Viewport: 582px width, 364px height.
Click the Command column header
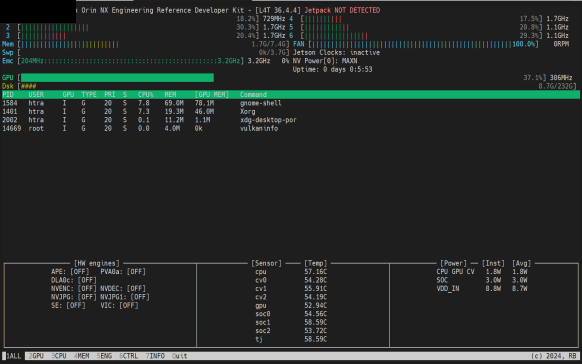(x=253, y=95)
